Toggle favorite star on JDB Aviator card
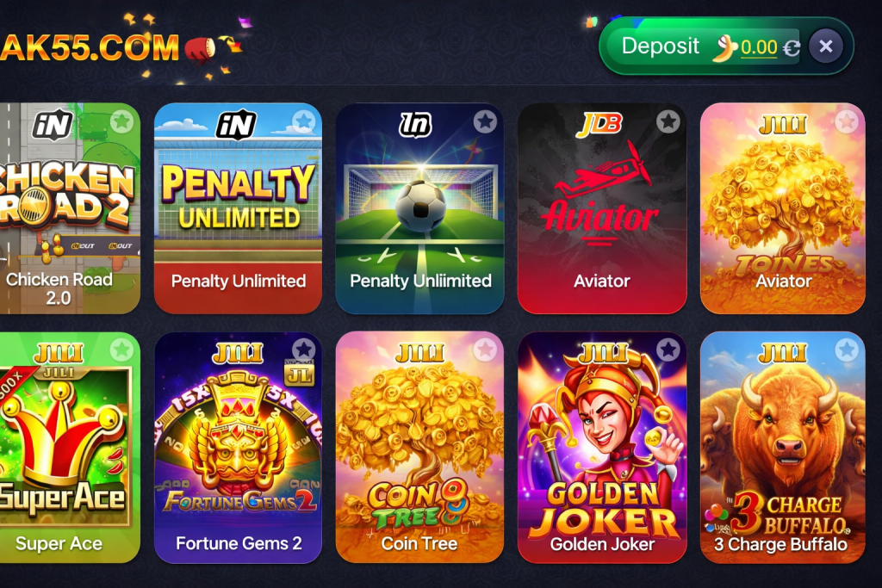 click(x=668, y=121)
